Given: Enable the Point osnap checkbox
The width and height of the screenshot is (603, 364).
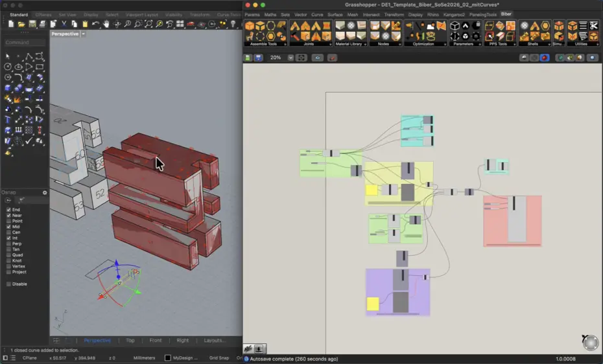Looking at the screenshot, I should pos(8,221).
